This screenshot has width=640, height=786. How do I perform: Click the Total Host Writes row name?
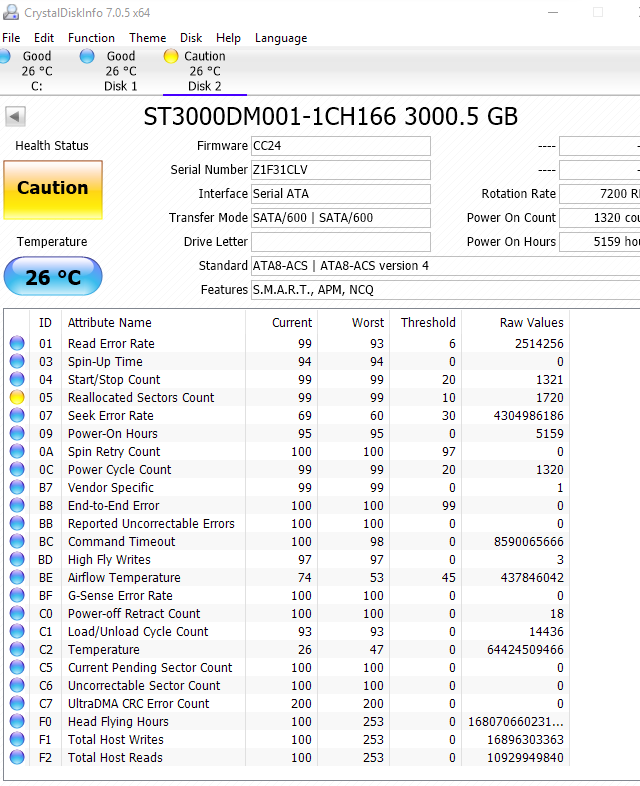[116, 739]
